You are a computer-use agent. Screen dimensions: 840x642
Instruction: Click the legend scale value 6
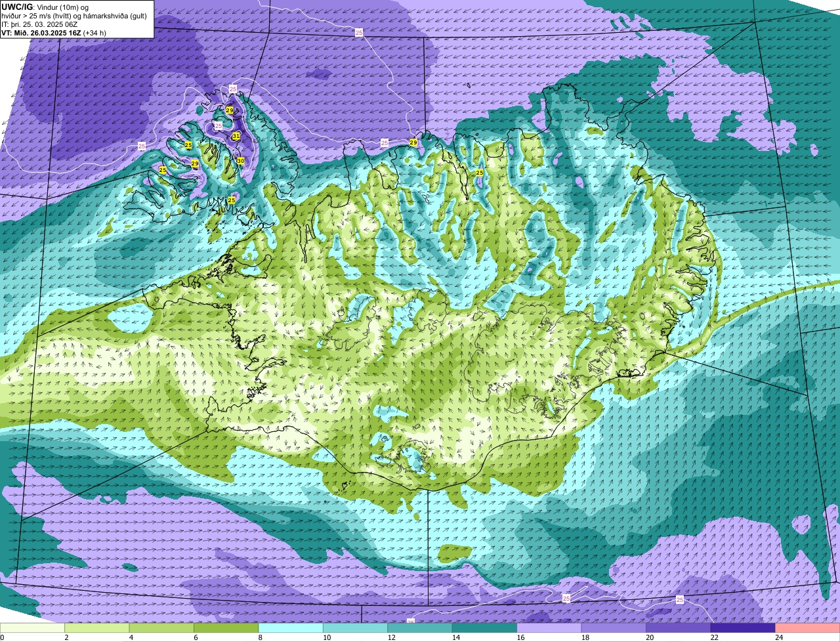[194, 637]
